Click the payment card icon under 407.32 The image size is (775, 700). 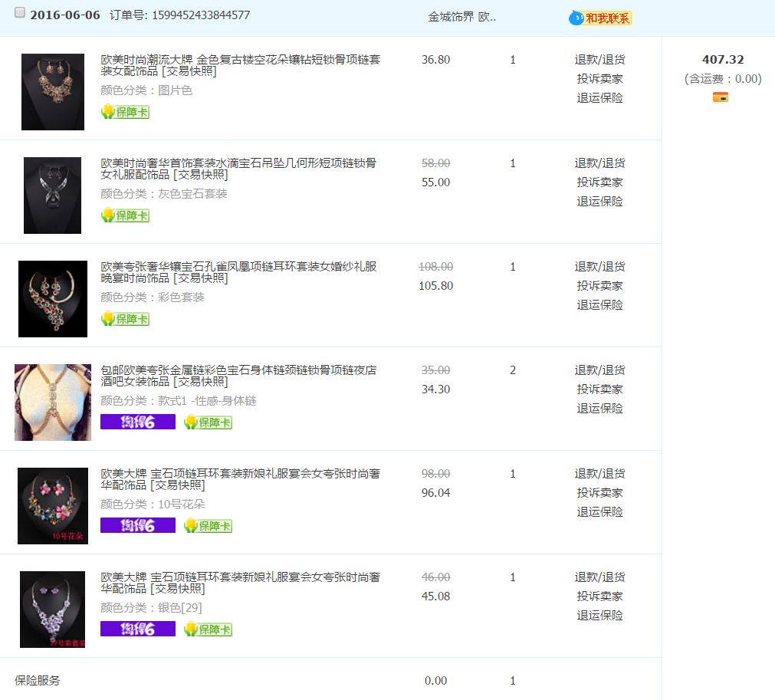(x=720, y=97)
